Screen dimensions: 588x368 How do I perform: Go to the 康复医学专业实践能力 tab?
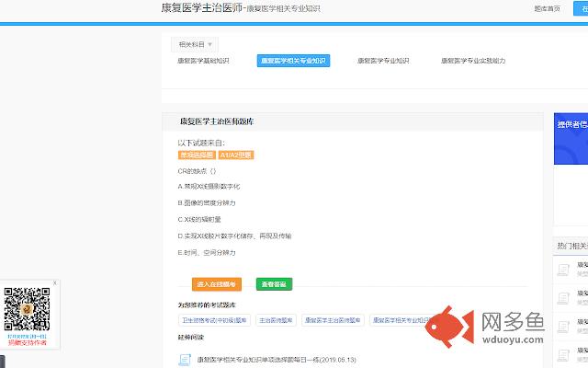[473, 61]
